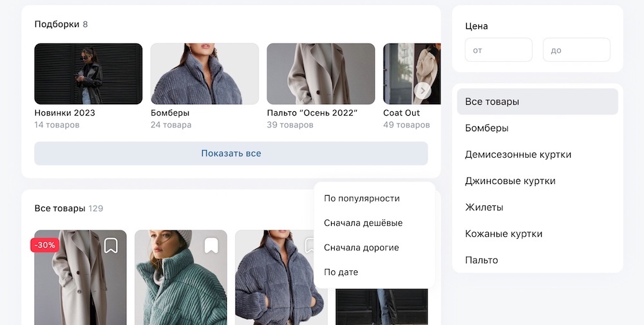Viewport: 644px width, 325px height.
Task: Bookmark the green corduroy jacket product
Action: (x=211, y=245)
